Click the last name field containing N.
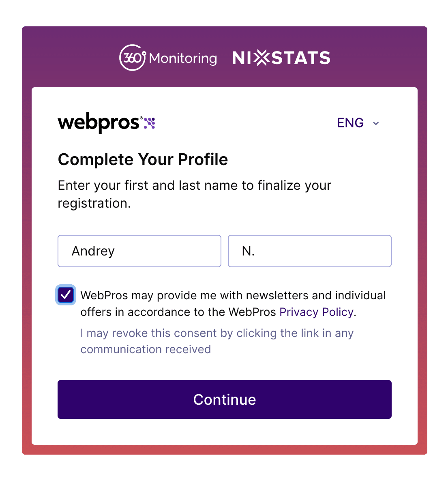 310,251
